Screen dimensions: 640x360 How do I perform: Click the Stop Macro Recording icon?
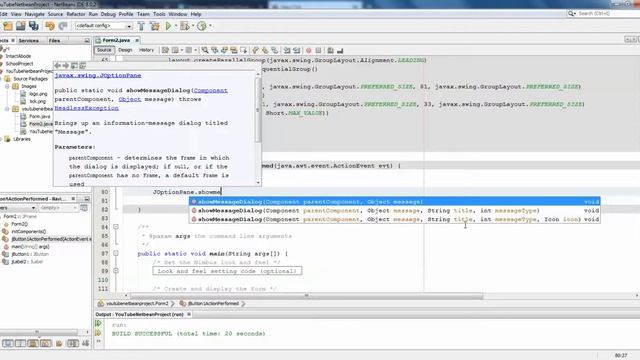318,51
